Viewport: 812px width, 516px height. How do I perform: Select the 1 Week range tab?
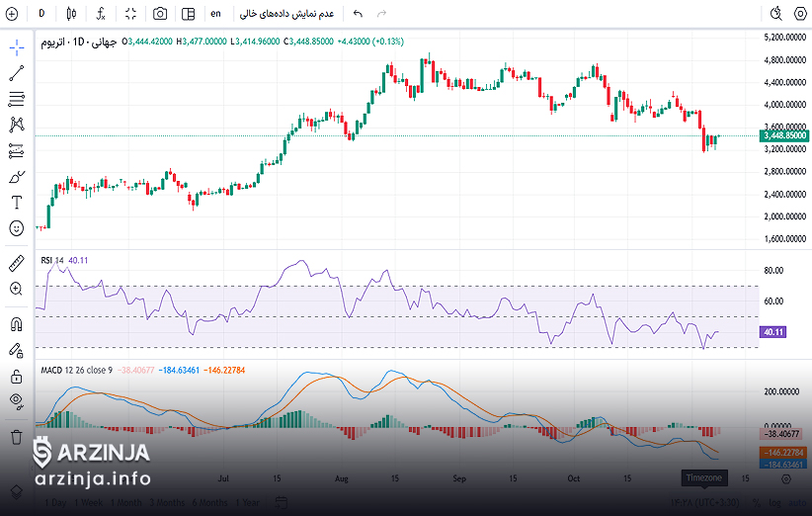tap(91, 502)
